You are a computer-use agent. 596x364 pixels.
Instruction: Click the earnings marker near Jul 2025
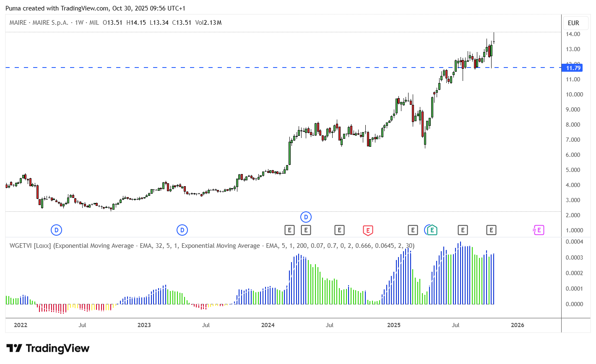click(463, 230)
